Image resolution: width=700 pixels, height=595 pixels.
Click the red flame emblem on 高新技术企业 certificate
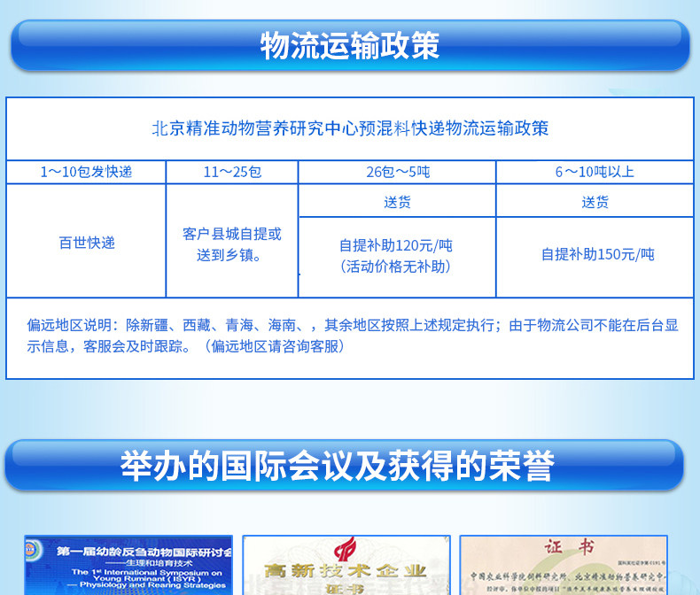click(x=345, y=549)
